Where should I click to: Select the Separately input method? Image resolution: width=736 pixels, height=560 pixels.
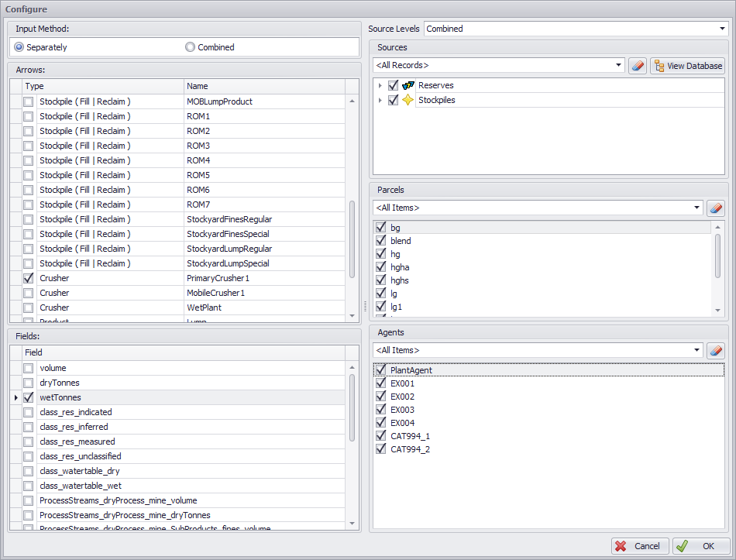19,47
